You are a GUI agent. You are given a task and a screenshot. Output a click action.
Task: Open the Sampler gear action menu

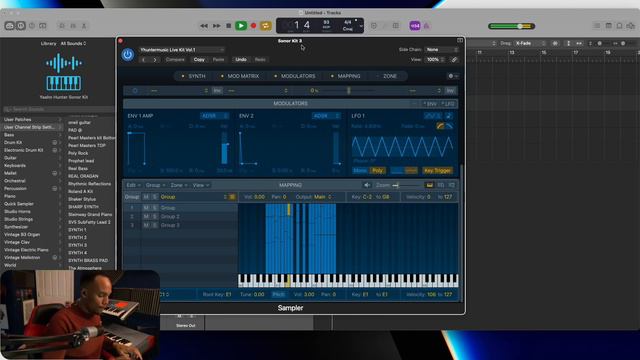[453, 76]
